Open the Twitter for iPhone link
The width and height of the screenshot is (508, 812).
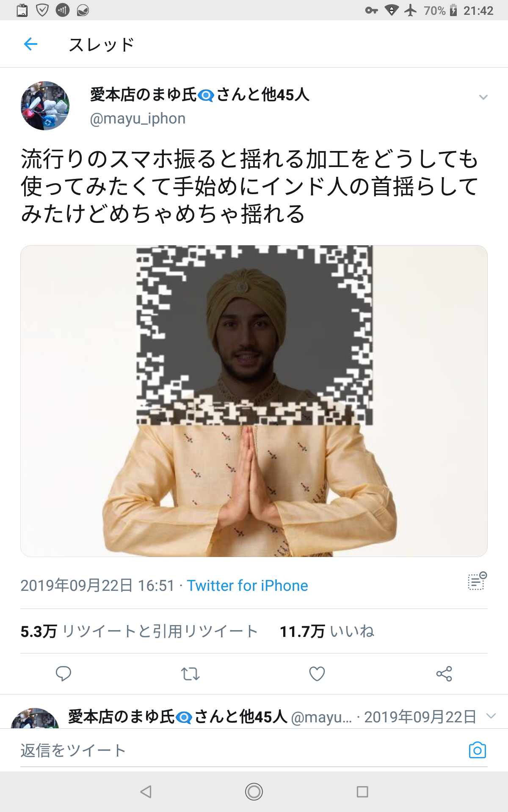tap(248, 585)
